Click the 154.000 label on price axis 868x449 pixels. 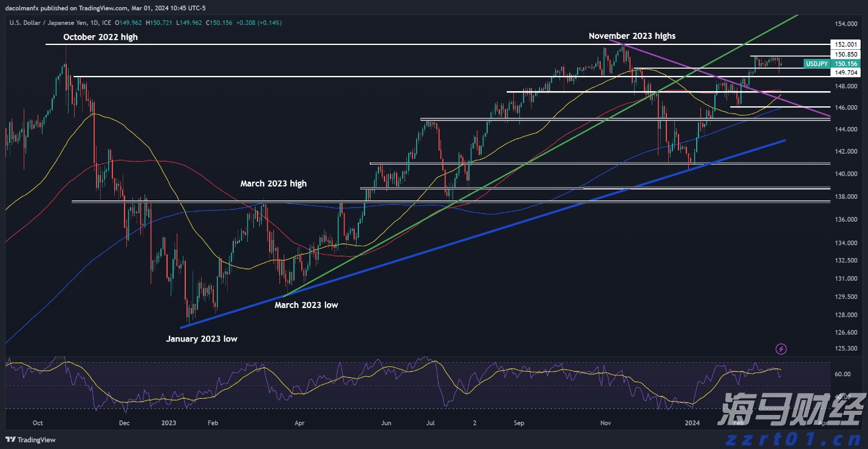click(x=846, y=24)
